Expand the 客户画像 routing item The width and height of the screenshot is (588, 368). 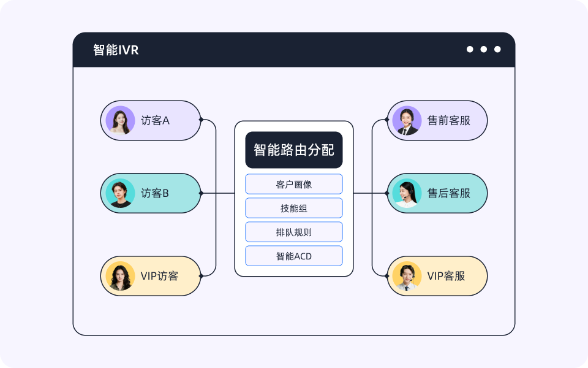[x=293, y=184]
